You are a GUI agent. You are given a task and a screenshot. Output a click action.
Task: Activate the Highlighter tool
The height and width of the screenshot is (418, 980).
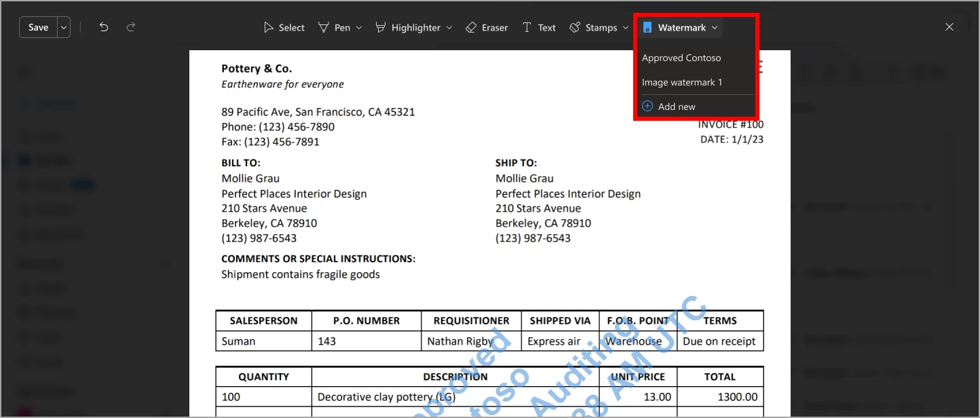(x=409, y=28)
